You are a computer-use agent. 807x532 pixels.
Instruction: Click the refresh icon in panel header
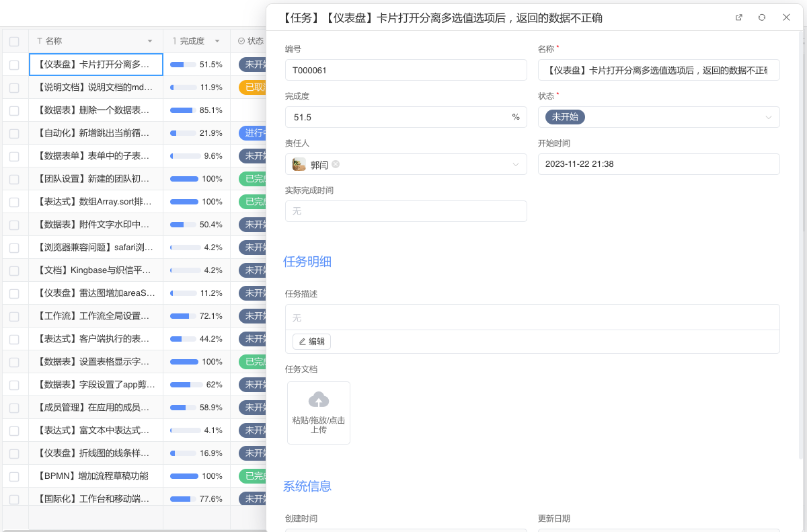click(762, 17)
